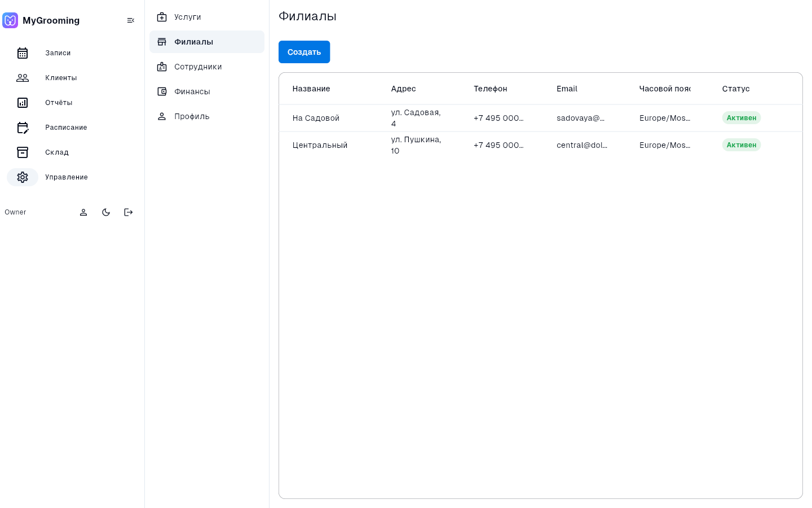Collapse the sidebar menu icon
The height and width of the screenshot is (508, 812).
131,20
